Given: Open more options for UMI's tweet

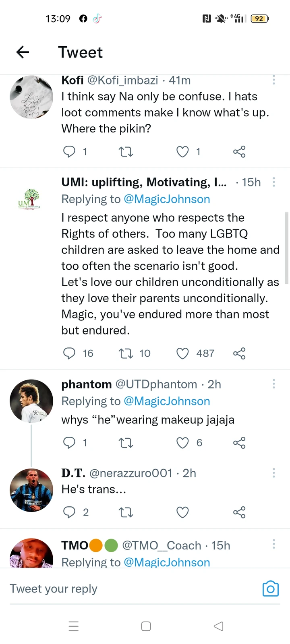Looking at the screenshot, I should point(274,182).
